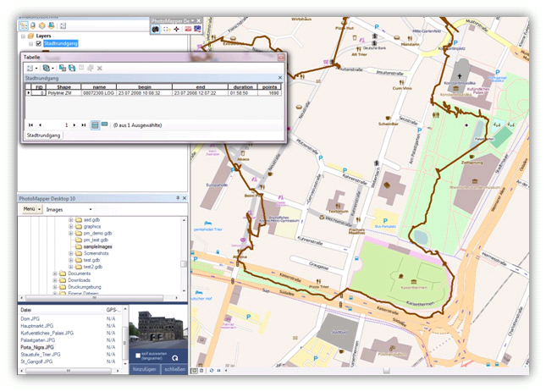
Task: Expand the Screenshots folder in tree
Action: click(x=72, y=252)
